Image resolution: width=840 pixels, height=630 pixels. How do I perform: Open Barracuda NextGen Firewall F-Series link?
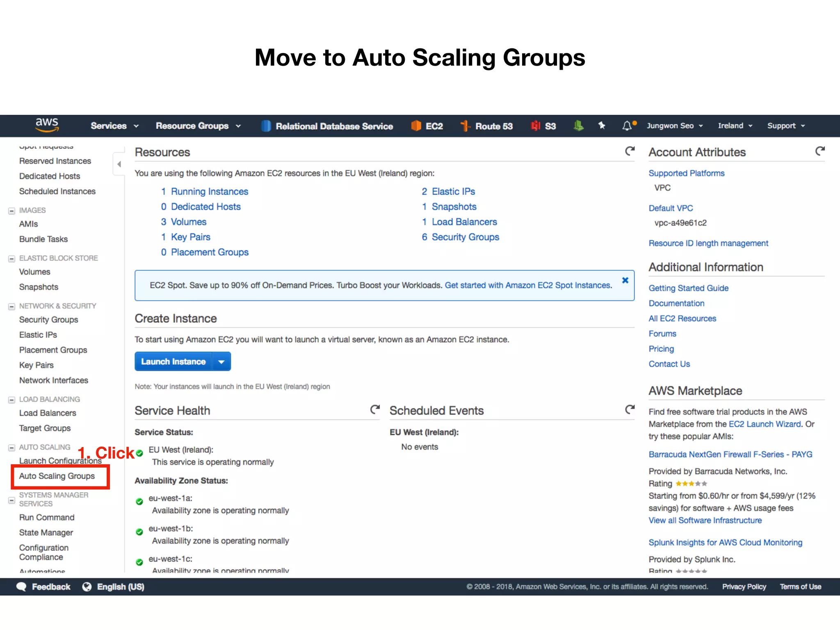[x=730, y=454]
